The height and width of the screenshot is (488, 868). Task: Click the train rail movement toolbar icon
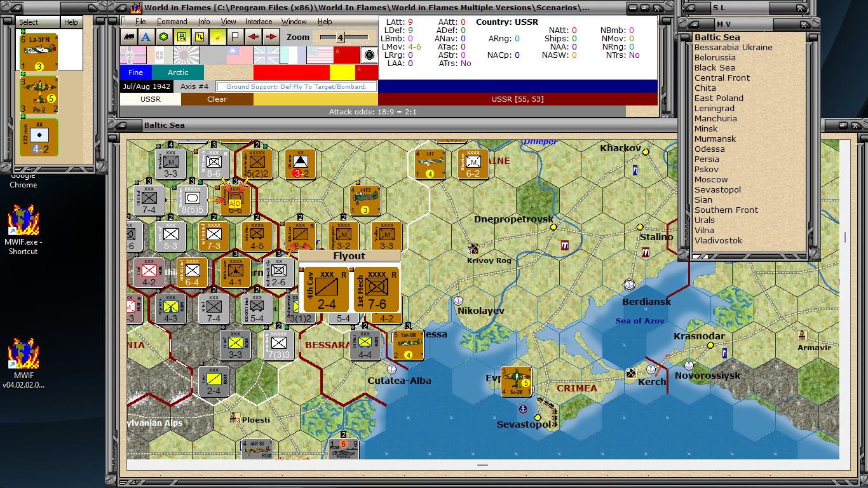pos(130,37)
